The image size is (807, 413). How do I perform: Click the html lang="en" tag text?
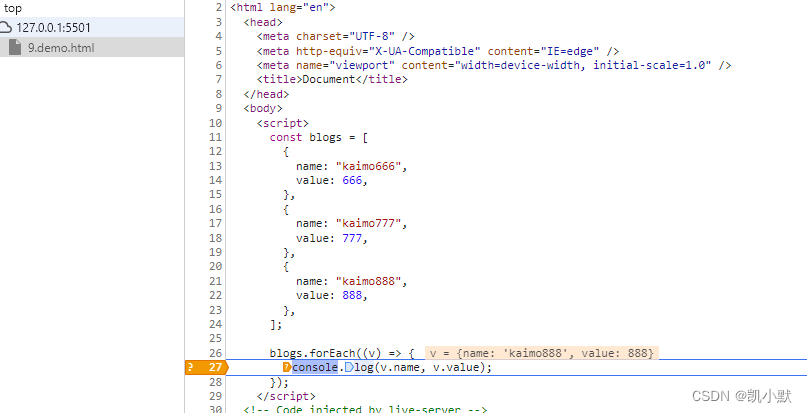tap(283, 8)
